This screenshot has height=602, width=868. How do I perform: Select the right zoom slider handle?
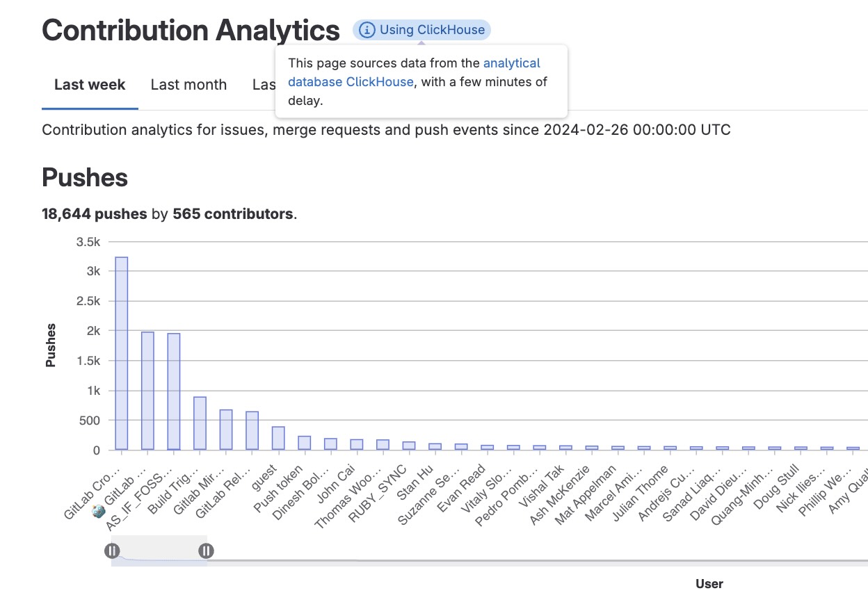click(x=206, y=551)
